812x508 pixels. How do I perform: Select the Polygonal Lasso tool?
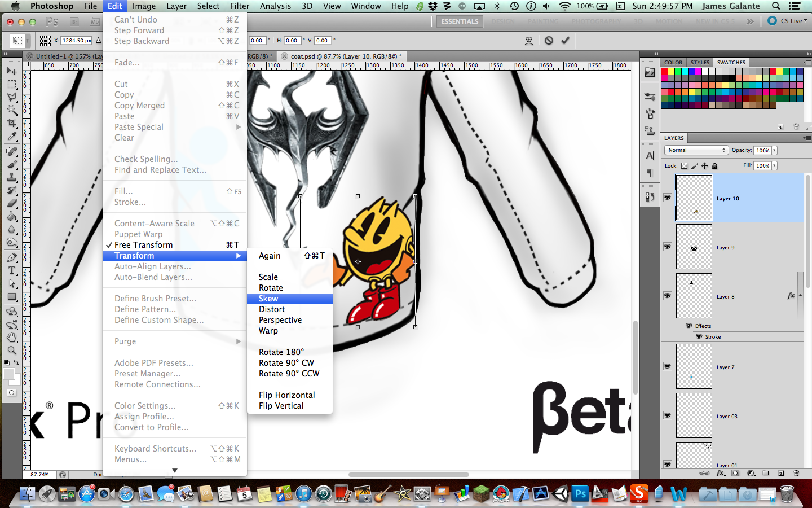pos(12,97)
